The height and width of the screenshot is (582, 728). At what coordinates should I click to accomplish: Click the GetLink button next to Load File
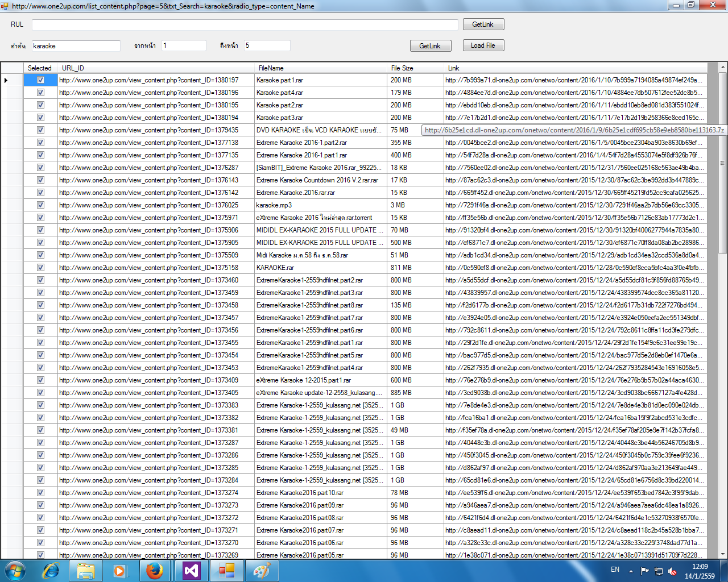[x=430, y=46]
